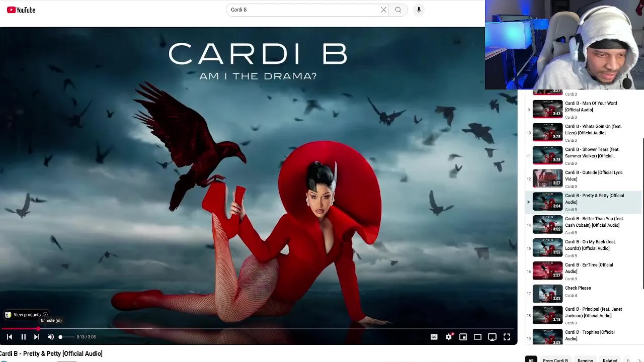Clear the search box text
Viewport: 644px width, 362px height.
(383, 10)
